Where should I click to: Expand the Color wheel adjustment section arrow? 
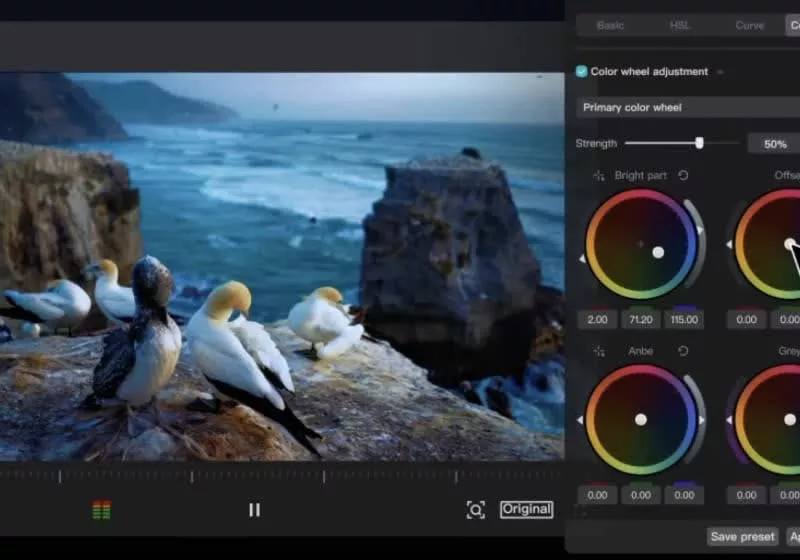(720, 72)
